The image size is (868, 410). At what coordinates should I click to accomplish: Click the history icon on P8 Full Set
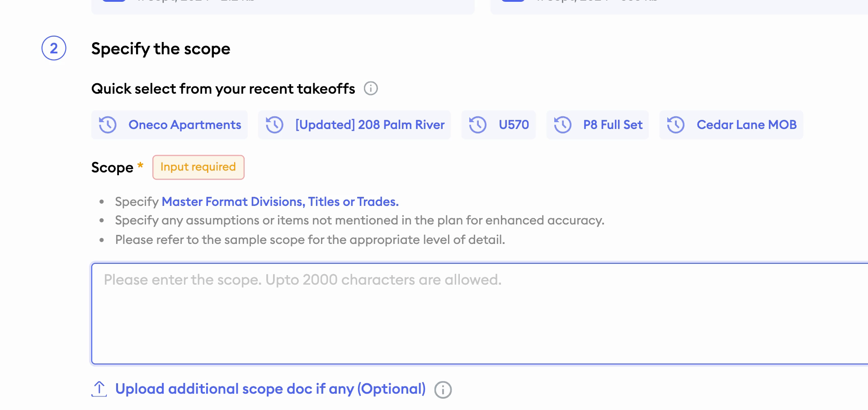tap(563, 125)
